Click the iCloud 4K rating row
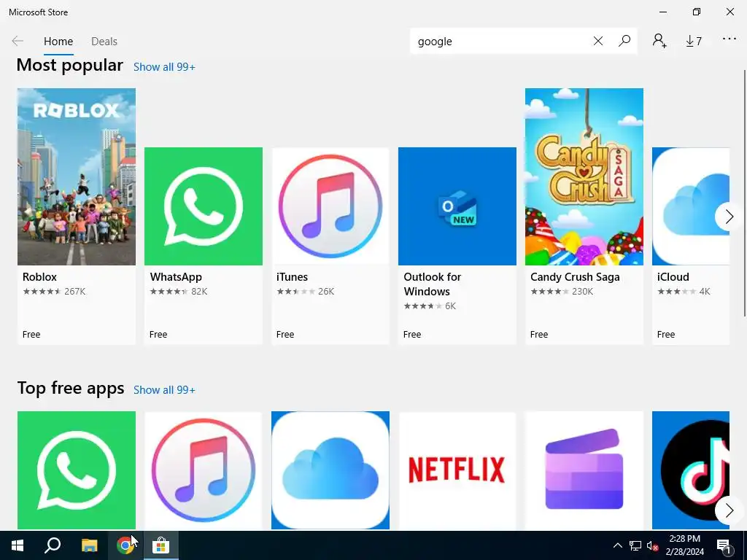Viewport: 747px width, 560px height. click(x=684, y=292)
